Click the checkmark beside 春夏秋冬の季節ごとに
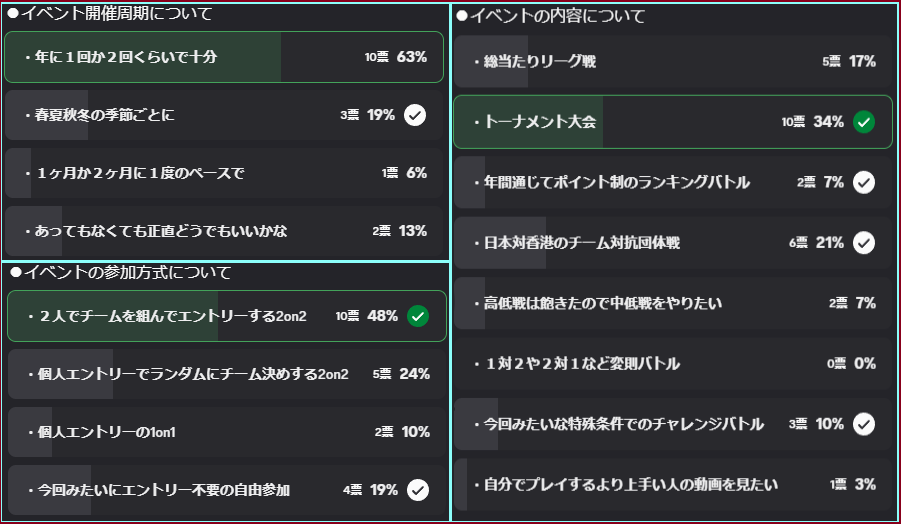Viewport: 902px width, 524px height. pyautogui.click(x=415, y=115)
